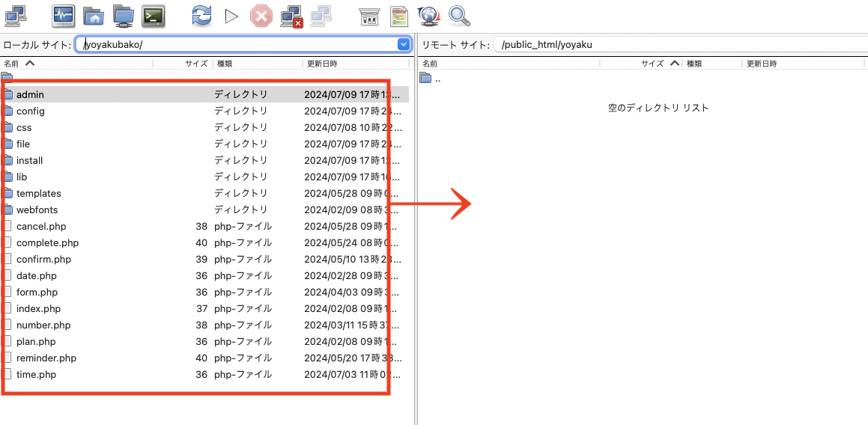This screenshot has width=868, height=425.
Task: Select the css directory
Action: [x=204, y=128]
